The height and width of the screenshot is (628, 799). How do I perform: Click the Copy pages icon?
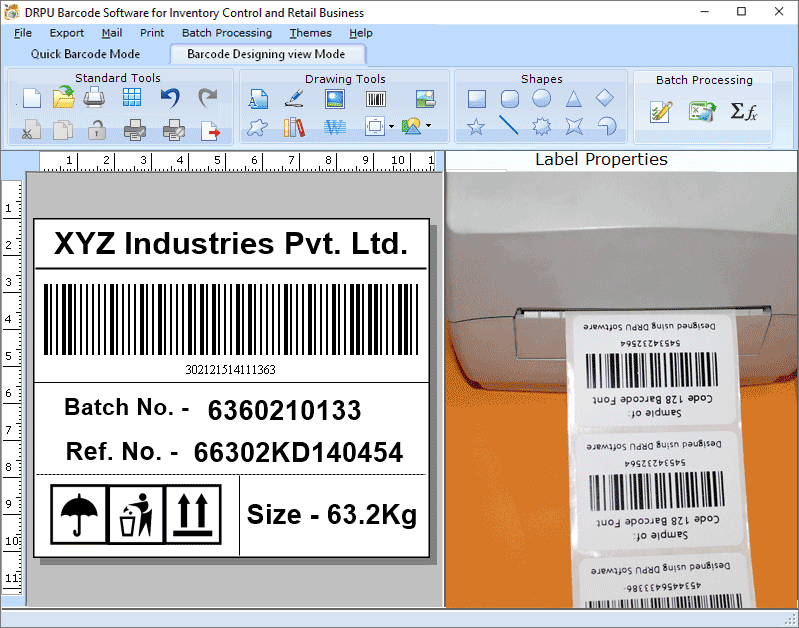pyautogui.click(x=63, y=130)
